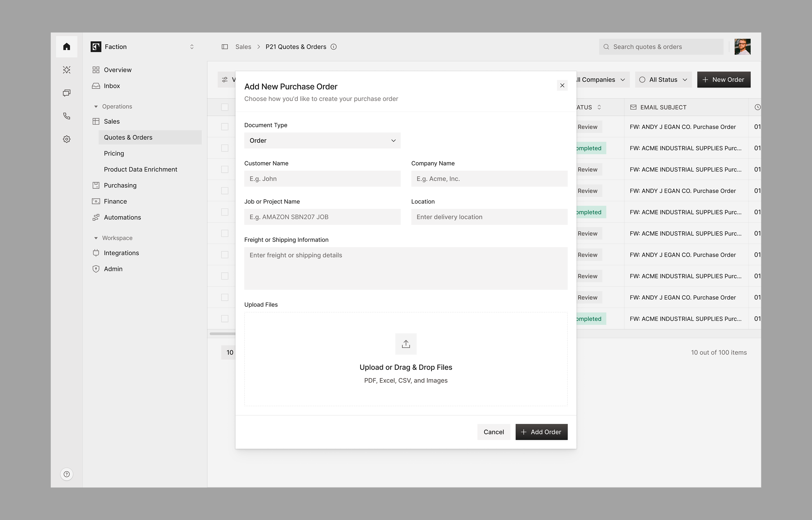Check the row for first ANDY J EGAN CO. order
The height and width of the screenshot is (520, 812).
click(225, 127)
